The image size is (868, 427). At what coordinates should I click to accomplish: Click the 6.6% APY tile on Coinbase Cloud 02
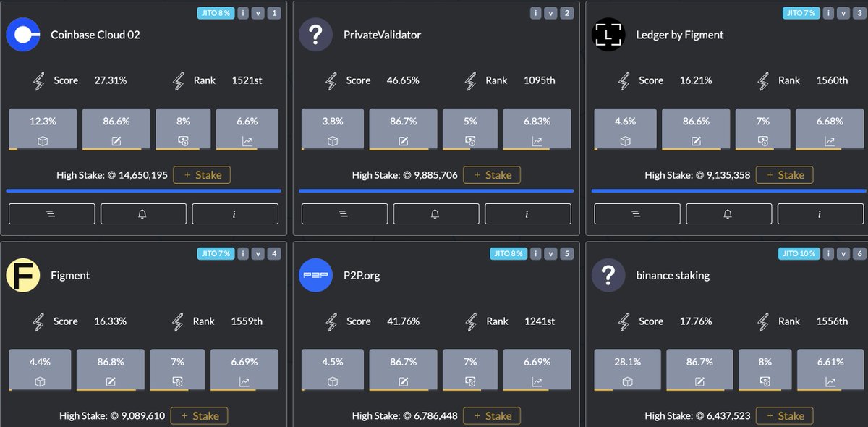(x=247, y=129)
